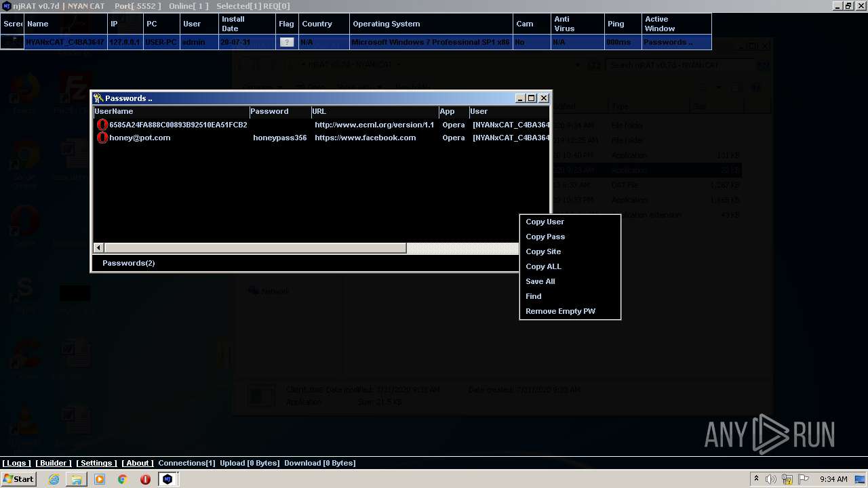Open Internet Explorer from the taskbar

point(54,479)
